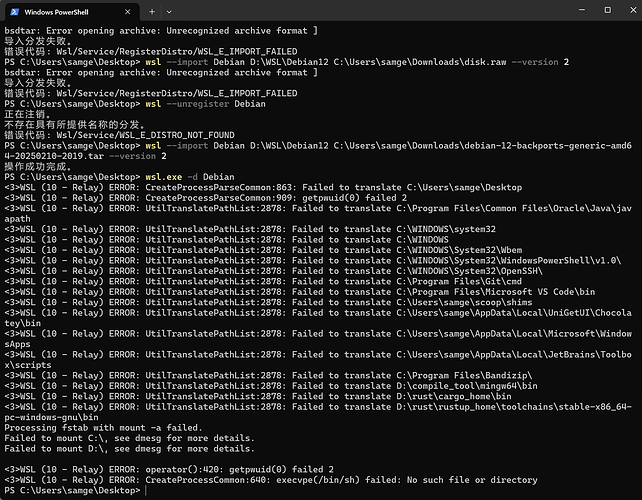This screenshot has width=642, height=500.
Task: Click the error line for C:\WINDOWS\system32
Action: [x=250, y=229]
